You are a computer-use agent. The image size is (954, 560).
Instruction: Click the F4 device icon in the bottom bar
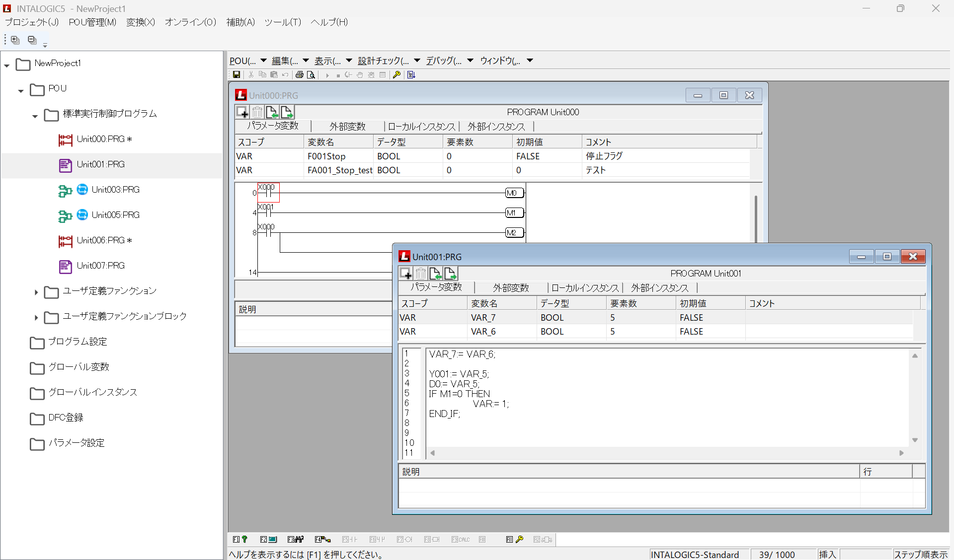pos(323,540)
